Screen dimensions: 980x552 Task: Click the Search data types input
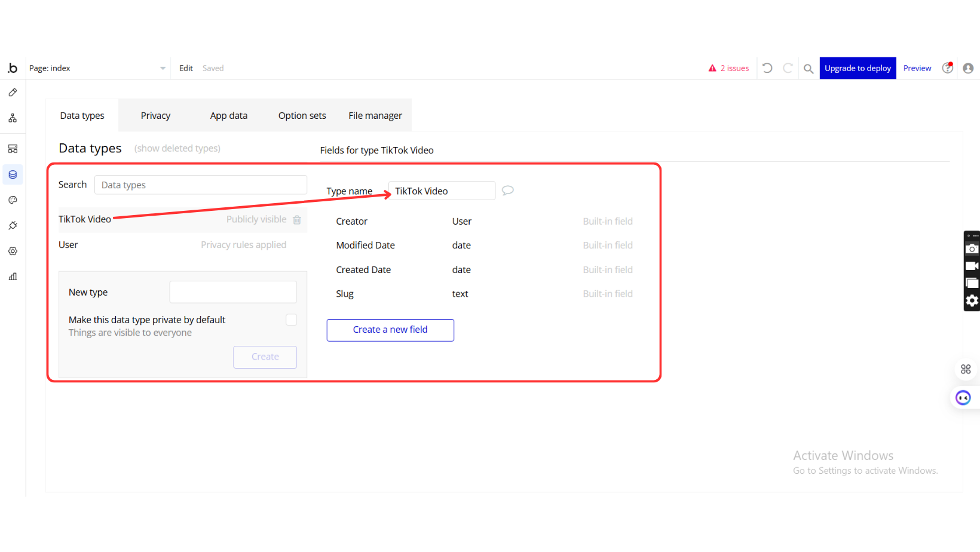click(201, 185)
